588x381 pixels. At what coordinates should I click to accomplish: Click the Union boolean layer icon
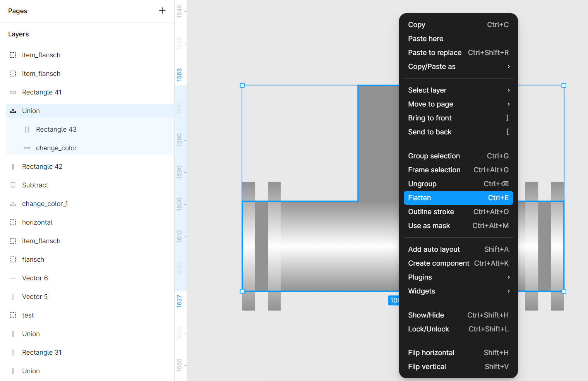(x=13, y=111)
